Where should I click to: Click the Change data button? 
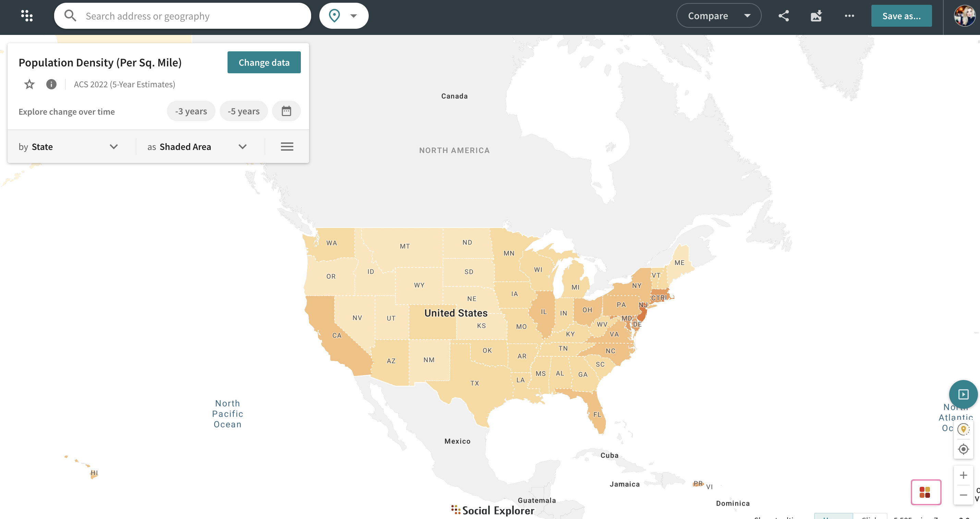[264, 62]
